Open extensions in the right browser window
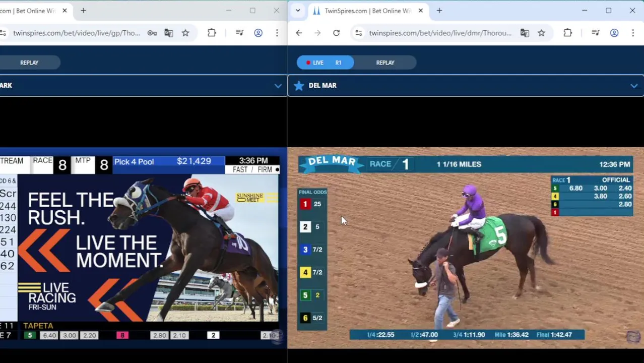Viewport: 644px width, 363px height. (x=567, y=33)
